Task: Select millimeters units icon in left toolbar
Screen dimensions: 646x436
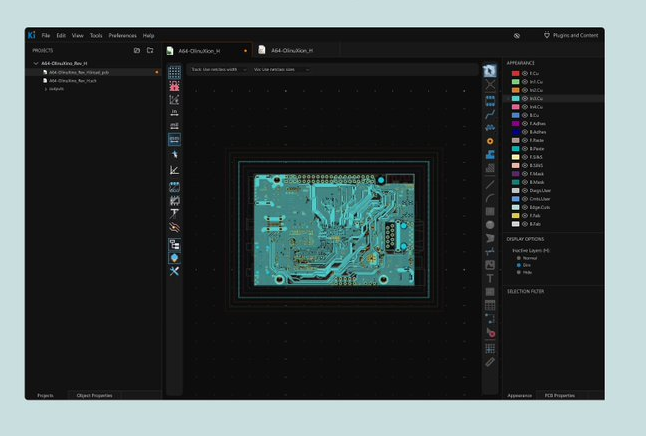Action: (174, 141)
